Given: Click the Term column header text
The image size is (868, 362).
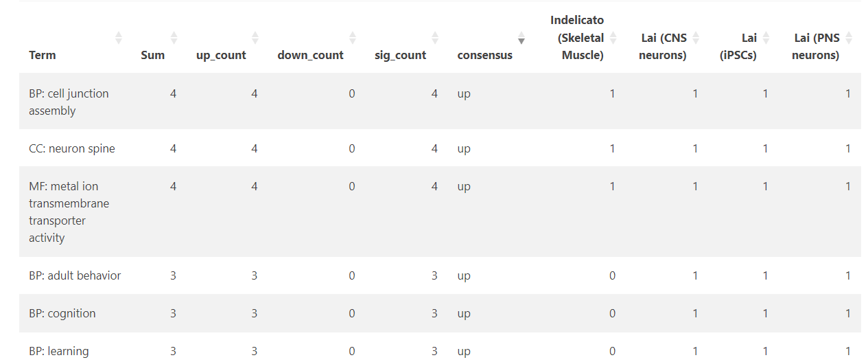Looking at the screenshot, I should pyautogui.click(x=43, y=55).
